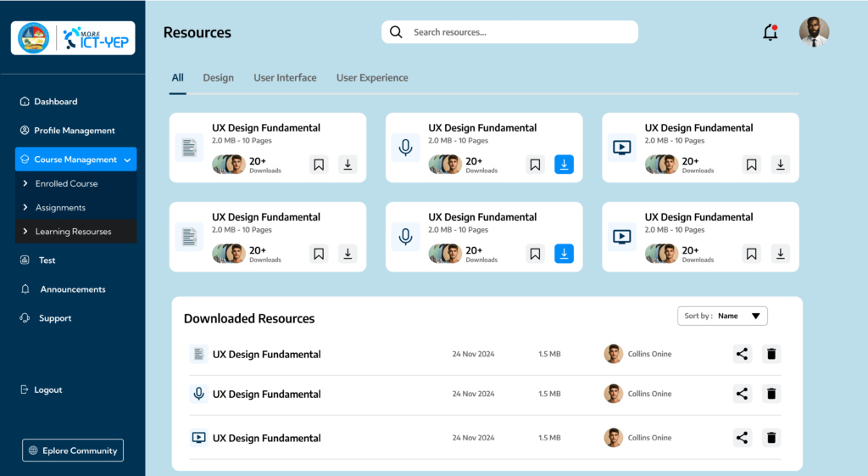Viewport: 868px width, 476px height.
Task: Share the audio file in Downloaded Resources
Action: (x=742, y=394)
